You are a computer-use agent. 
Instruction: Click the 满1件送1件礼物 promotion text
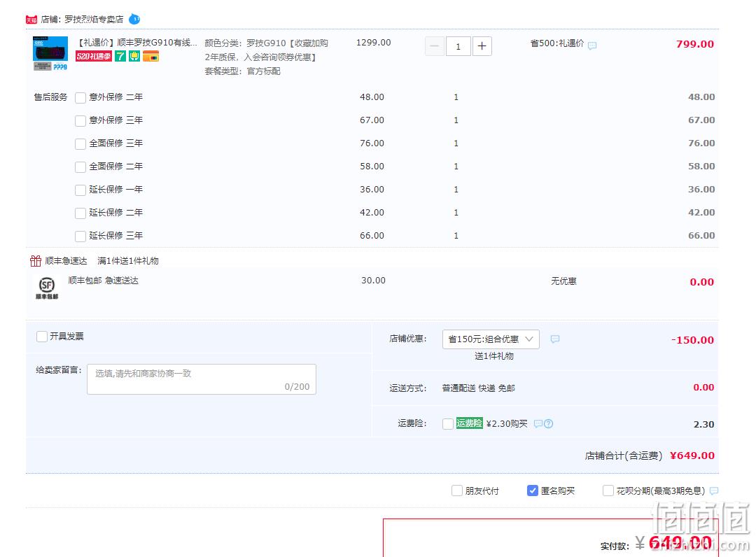point(128,261)
